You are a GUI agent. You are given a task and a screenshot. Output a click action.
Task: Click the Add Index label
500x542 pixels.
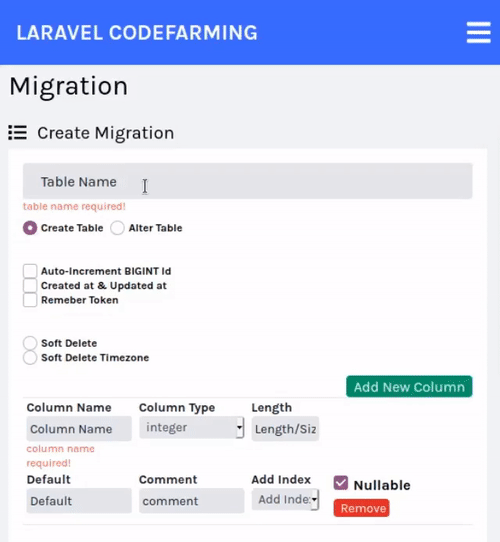(281, 479)
